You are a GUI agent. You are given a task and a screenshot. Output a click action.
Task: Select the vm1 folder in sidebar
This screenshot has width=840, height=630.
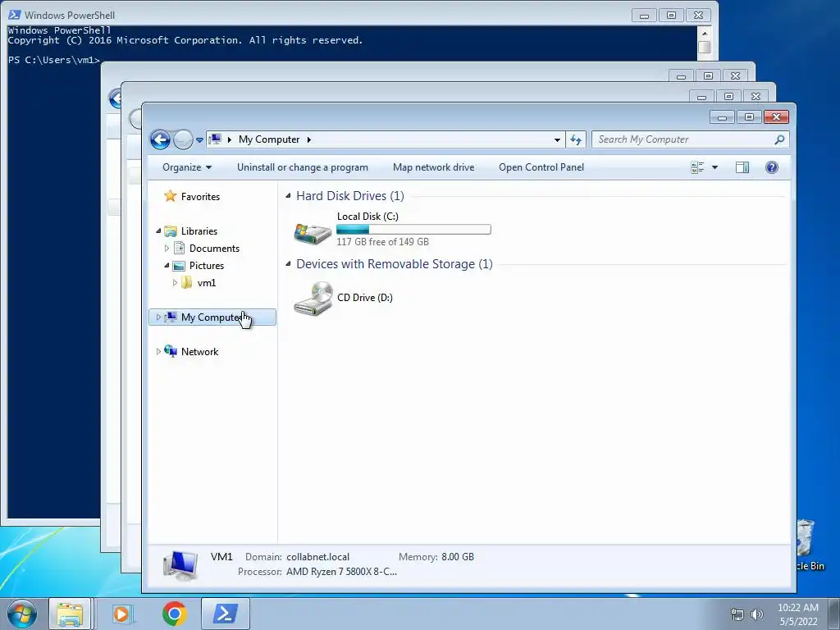[x=206, y=282]
